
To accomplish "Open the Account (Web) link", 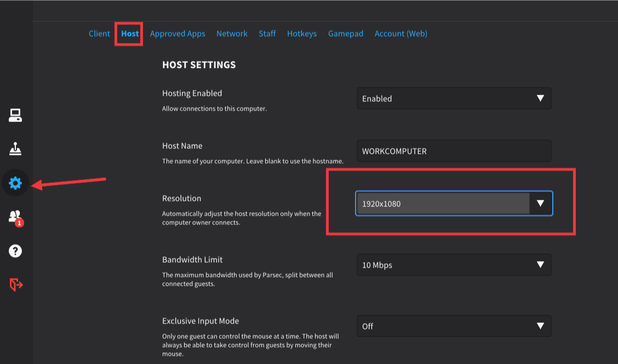I will (401, 34).
